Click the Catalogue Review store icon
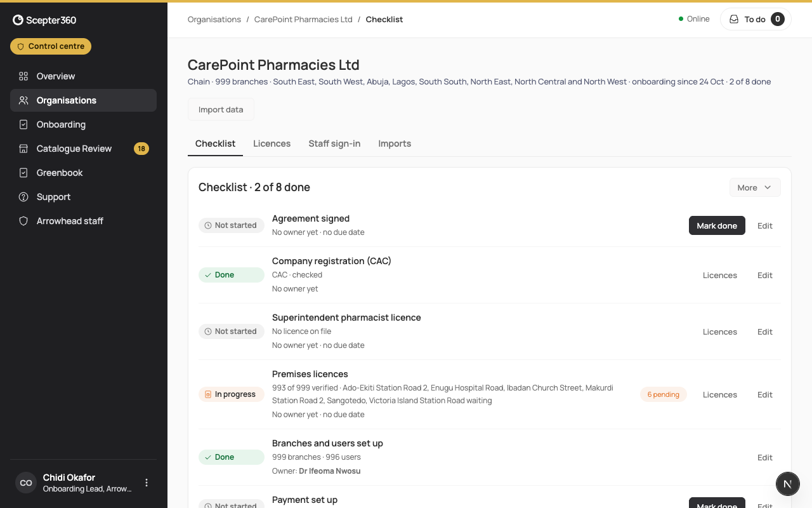 point(23,149)
